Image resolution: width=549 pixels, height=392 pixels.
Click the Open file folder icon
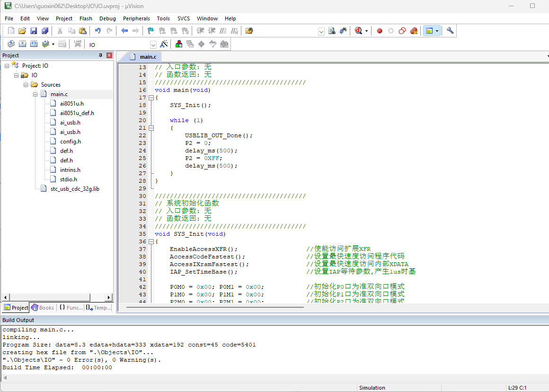[x=22, y=31]
